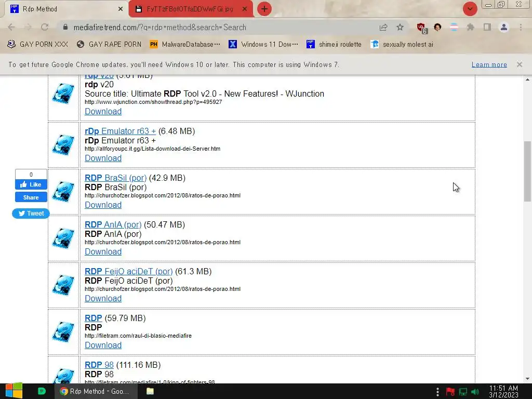Viewport: 532px width, 399px height.
Task: Click Learn more in the update notice
Action: coord(489,64)
